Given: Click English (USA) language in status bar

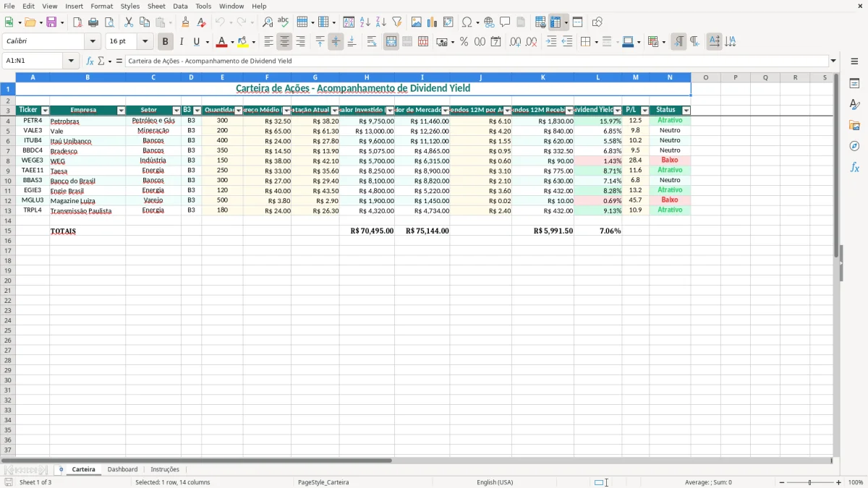Looking at the screenshot, I should pos(495,482).
